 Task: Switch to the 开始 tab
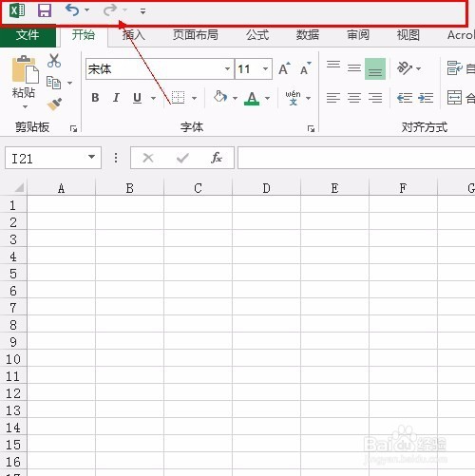[84, 35]
